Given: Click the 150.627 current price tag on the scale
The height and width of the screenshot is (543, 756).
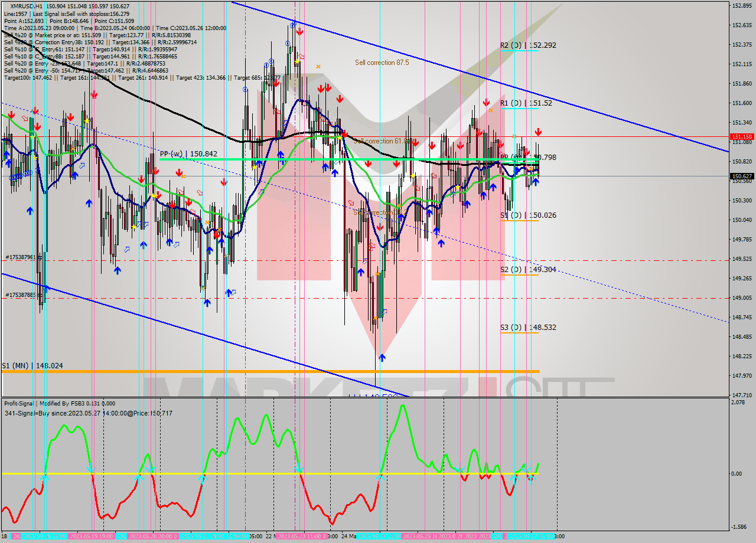Looking at the screenshot, I should (x=741, y=176).
